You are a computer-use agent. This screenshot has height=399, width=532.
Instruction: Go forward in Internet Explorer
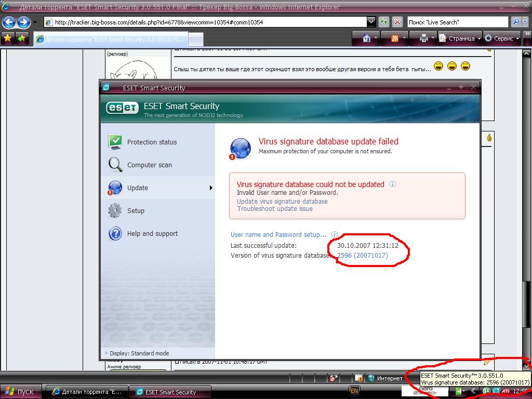23,22
